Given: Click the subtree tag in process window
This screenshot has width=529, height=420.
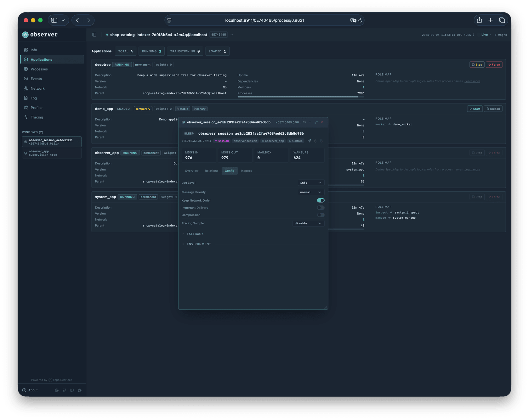Looking at the screenshot, I should (295, 141).
